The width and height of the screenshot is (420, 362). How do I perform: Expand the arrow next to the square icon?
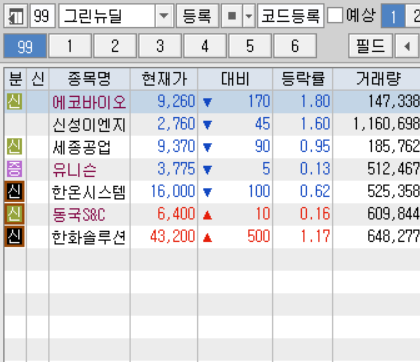tap(249, 16)
